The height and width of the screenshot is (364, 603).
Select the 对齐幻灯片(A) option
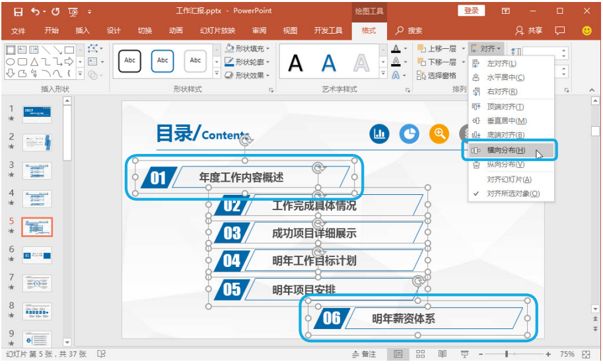pos(511,179)
